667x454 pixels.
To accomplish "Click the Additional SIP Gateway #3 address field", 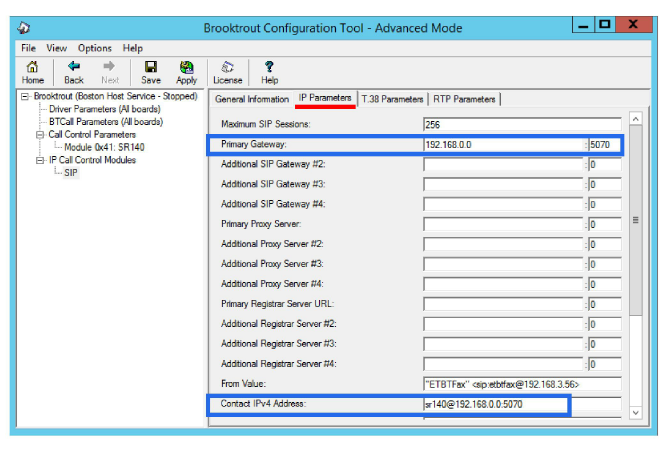I will pyautogui.click(x=504, y=184).
